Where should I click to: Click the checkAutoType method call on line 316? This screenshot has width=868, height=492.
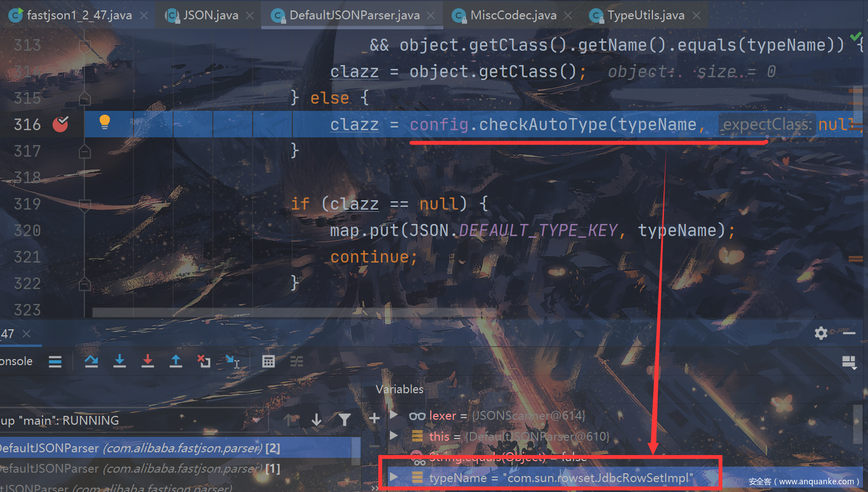pyautogui.click(x=543, y=124)
